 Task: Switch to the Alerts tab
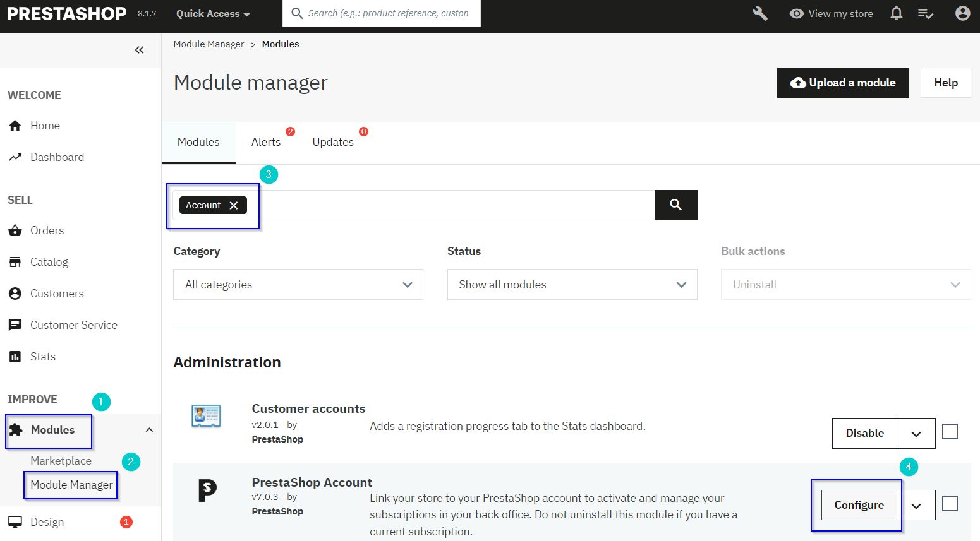266,142
